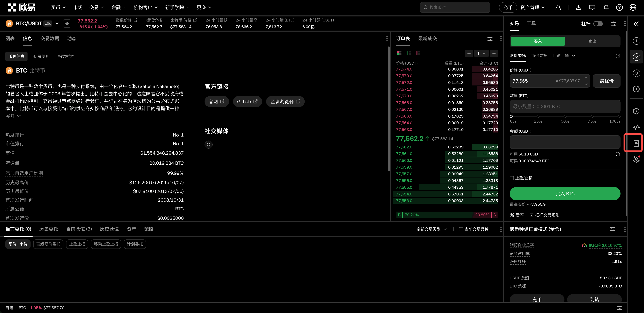
Task: Set the amount slider to 50%
Action: 565,116
